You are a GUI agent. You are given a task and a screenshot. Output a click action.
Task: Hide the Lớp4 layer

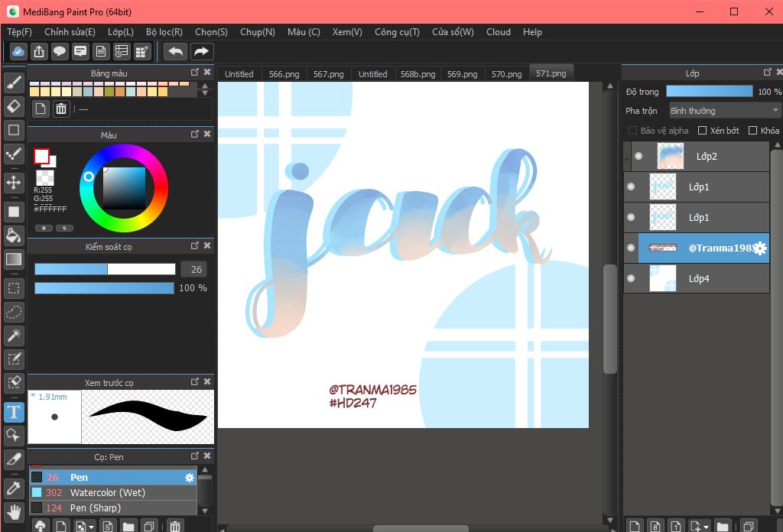coord(631,278)
